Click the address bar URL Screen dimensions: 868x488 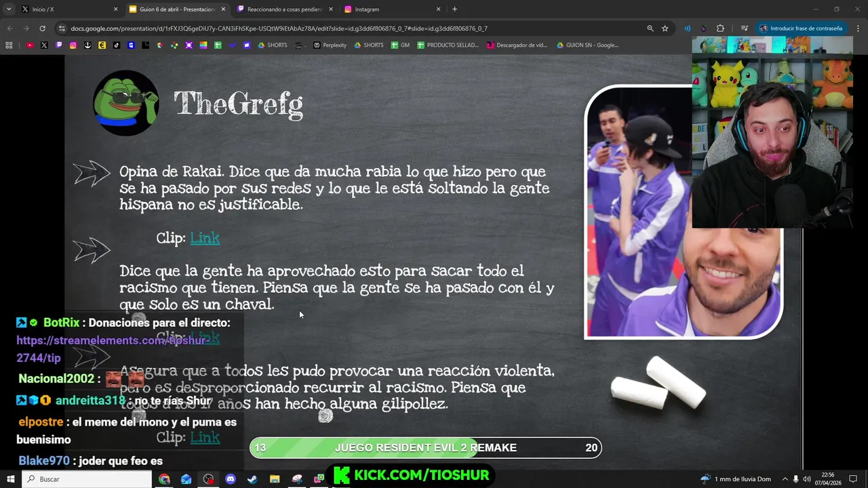[279, 28]
